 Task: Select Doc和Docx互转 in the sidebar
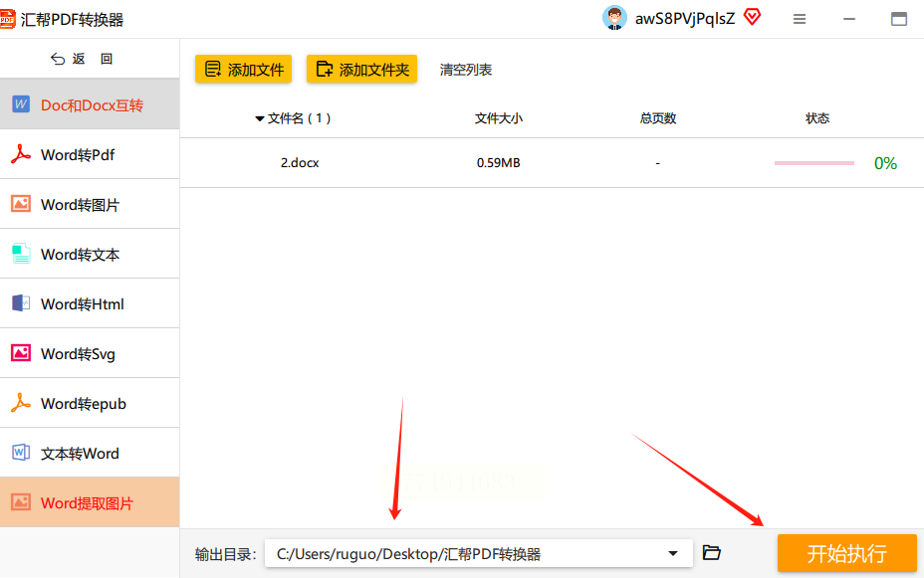pyautogui.click(x=90, y=104)
